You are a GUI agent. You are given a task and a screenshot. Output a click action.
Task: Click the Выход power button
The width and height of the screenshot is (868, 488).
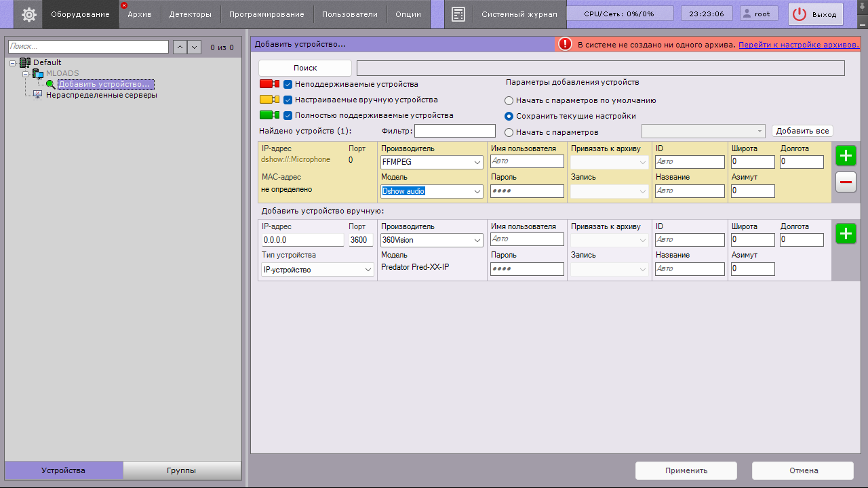coord(816,14)
